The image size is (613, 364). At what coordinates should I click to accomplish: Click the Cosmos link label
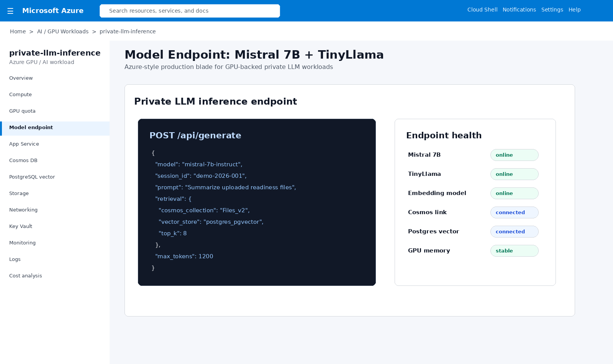[427, 212]
